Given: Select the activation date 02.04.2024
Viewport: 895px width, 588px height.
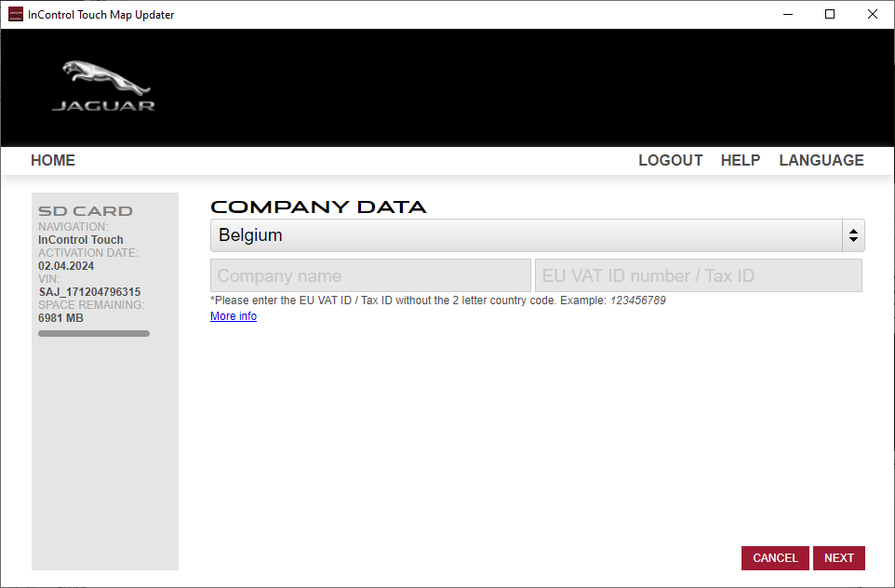Looking at the screenshot, I should (x=66, y=266).
